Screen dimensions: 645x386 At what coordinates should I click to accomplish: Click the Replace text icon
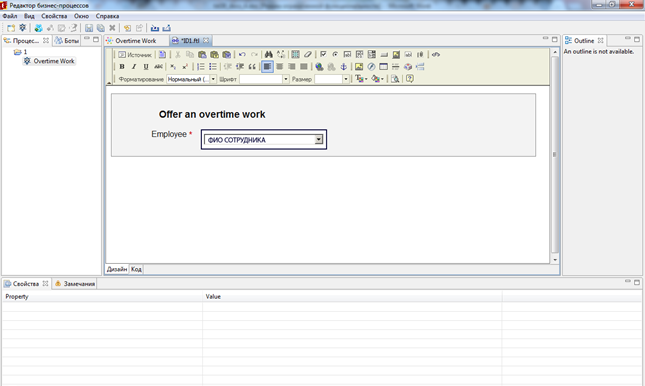pyautogui.click(x=281, y=54)
